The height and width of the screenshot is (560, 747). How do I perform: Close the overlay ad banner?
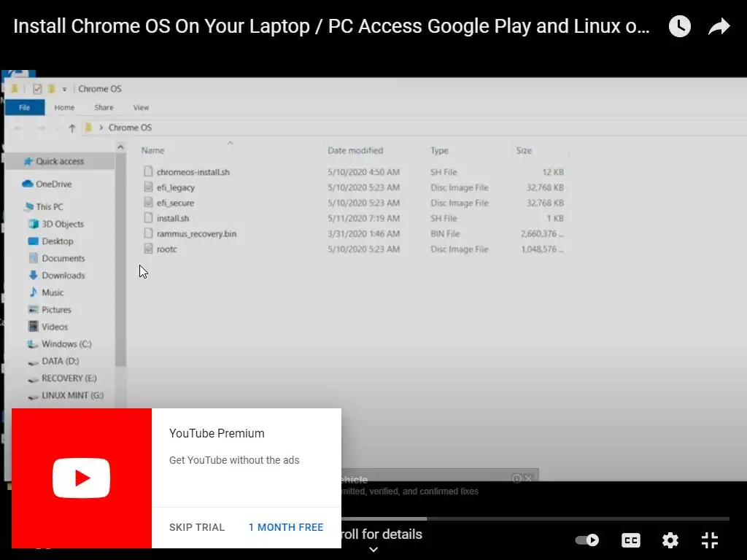pos(528,478)
